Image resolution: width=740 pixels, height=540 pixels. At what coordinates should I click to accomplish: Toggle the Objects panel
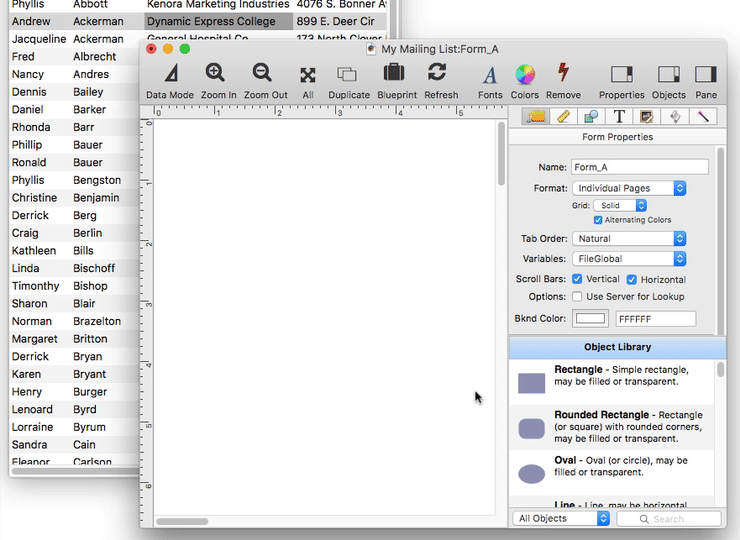(669, 74)
